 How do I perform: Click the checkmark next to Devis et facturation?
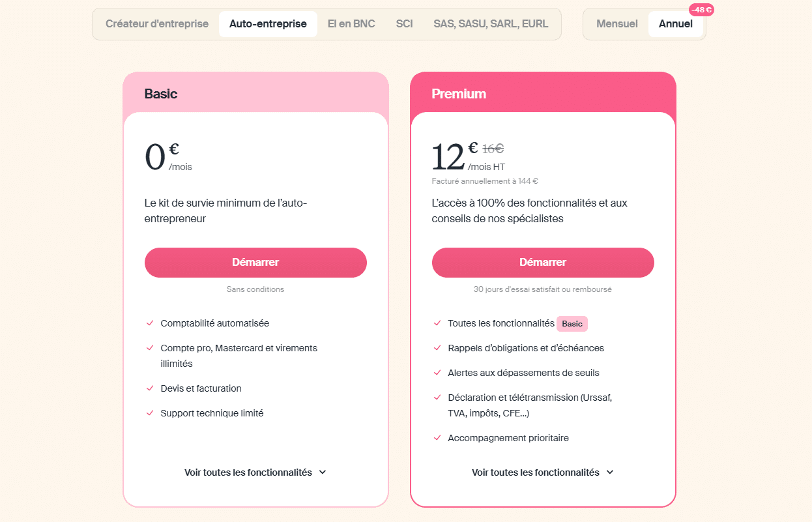pyautogui.click(x=150, y=388)
